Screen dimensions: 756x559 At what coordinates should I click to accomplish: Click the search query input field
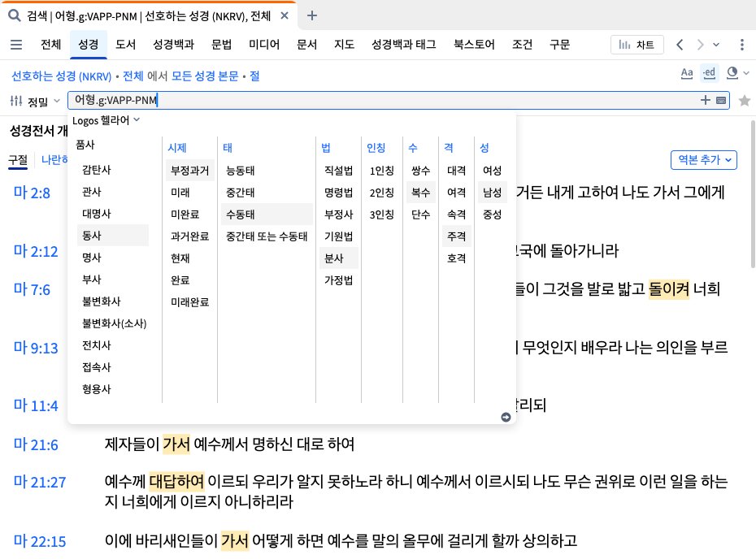click(398, 100)
